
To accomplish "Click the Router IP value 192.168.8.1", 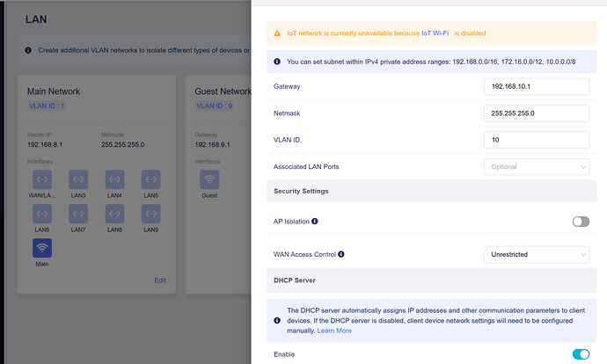I will (45, 145).
